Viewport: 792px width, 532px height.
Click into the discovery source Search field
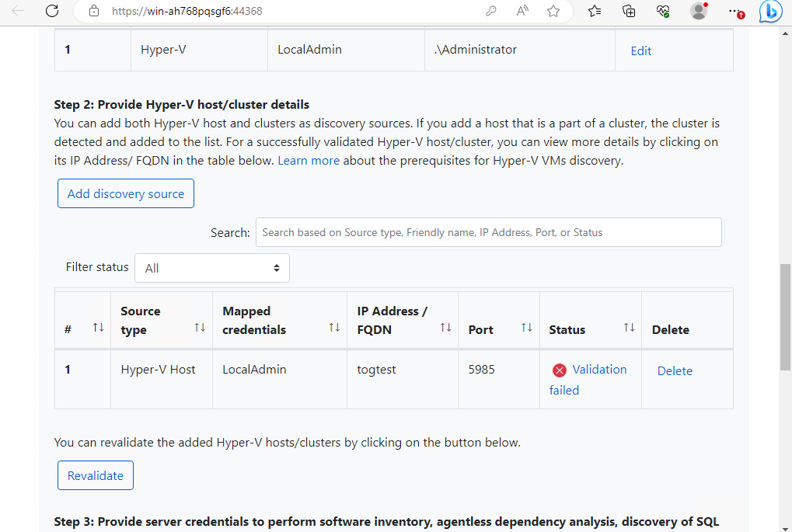(x=488, y=232)
